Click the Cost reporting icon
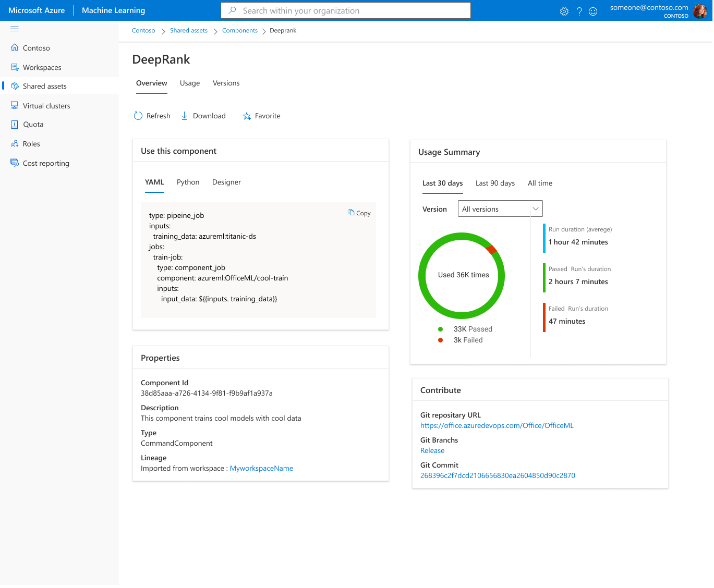Screen dimensions: 714x588 click(15, 163)
